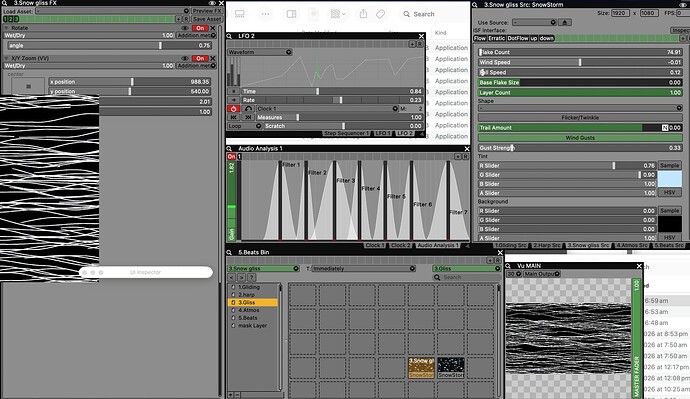
Task: Click the magnifier icon in 5.Beats Bin title
Action: pyautogui.click(x=229, y=253)
